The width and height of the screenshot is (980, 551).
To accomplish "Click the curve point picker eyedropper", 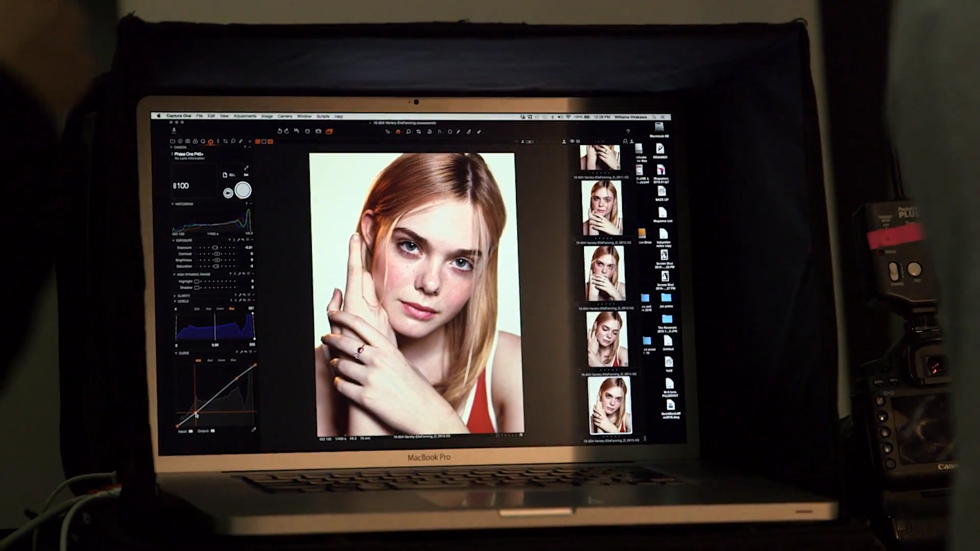I will 254,430.
